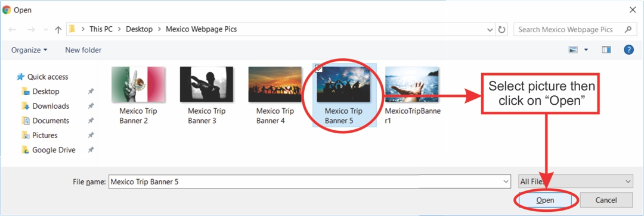Click the MexicoTripBanner1 file name
This screenshot has width=644, height=216.
pyautogui.click(x=412, y=116)
